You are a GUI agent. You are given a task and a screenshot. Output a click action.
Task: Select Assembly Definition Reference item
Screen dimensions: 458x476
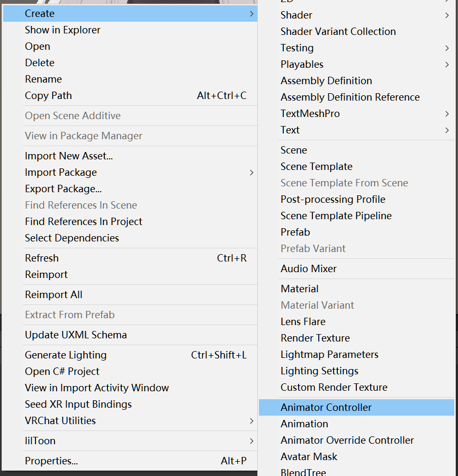click(350, 97)
